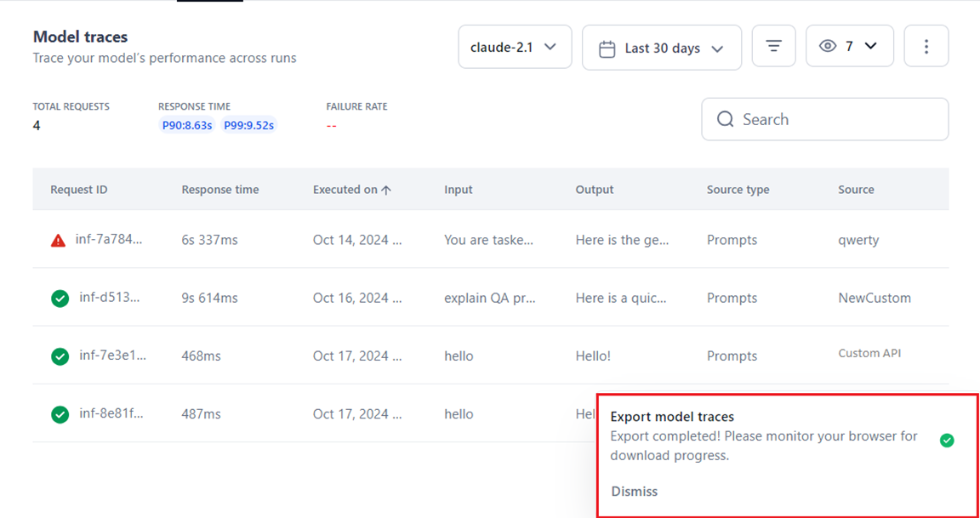
Task: Click green check icon beside inf-d513 request
Action: coord(60,299)
